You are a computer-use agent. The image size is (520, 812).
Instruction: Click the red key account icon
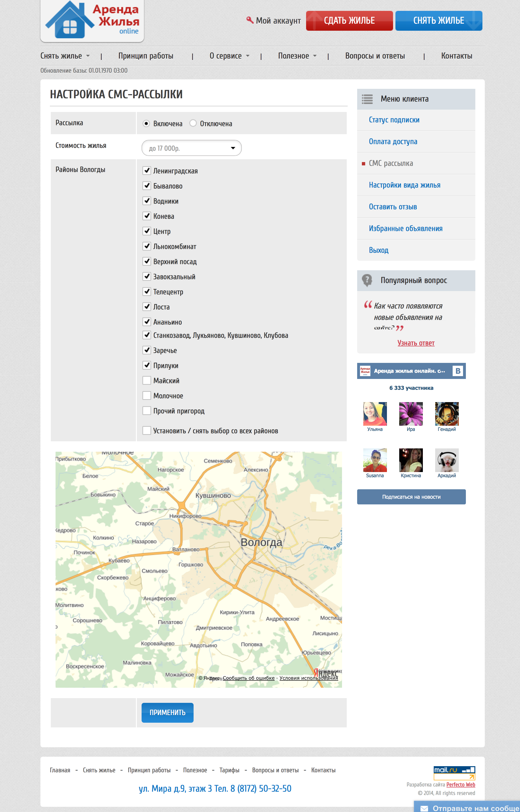pos(250,20)
